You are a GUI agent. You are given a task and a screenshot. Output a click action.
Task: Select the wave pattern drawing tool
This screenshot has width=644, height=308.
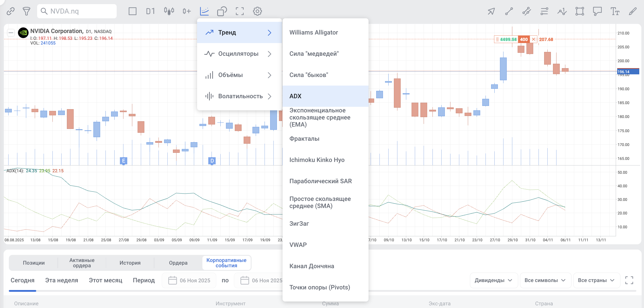(x=562, y=11)
